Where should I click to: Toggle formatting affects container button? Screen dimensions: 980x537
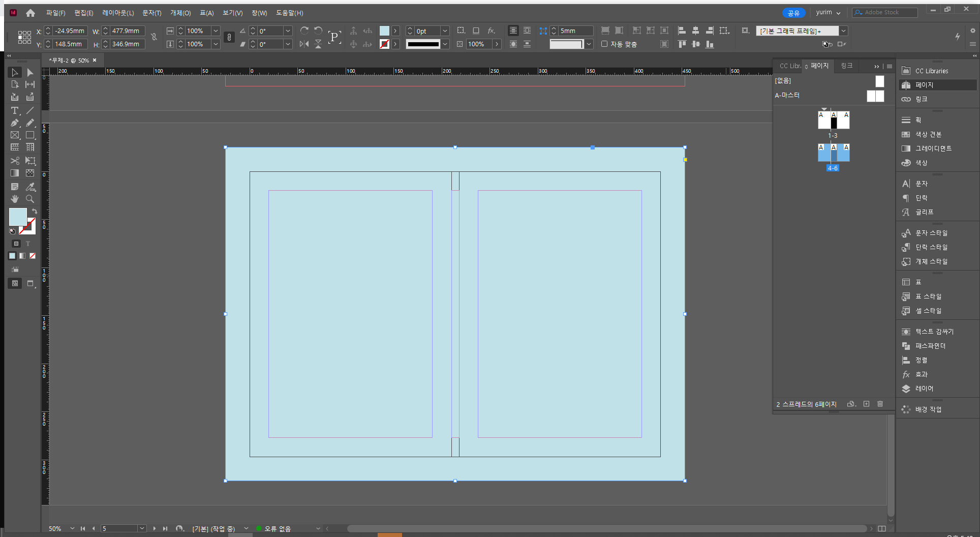click(16, 244)
